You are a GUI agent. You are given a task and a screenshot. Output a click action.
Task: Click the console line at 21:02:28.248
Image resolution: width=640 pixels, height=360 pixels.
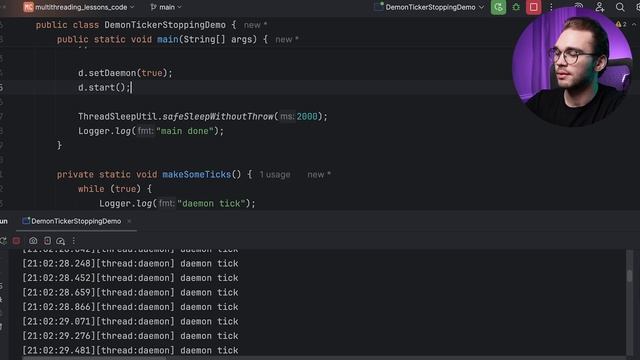click(130, 264)
